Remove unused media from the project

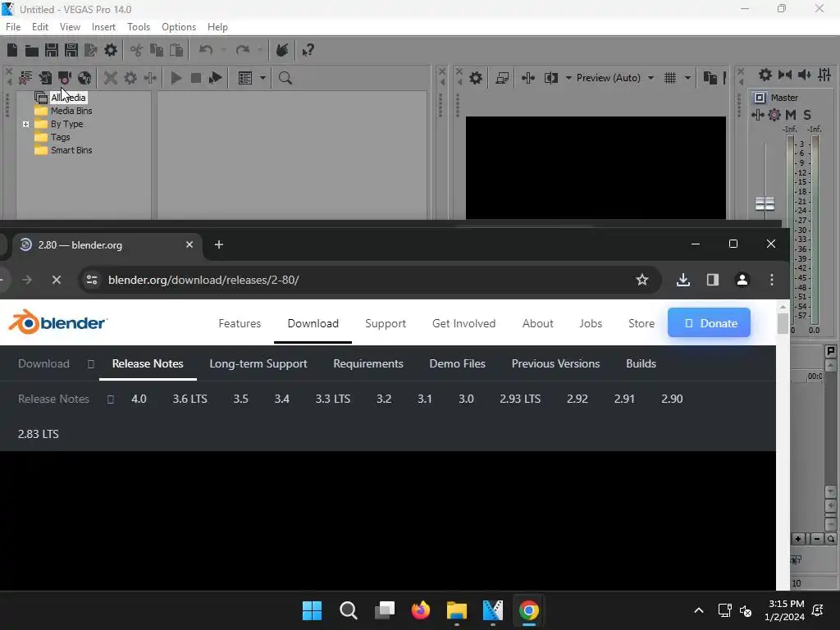[25, 78]
